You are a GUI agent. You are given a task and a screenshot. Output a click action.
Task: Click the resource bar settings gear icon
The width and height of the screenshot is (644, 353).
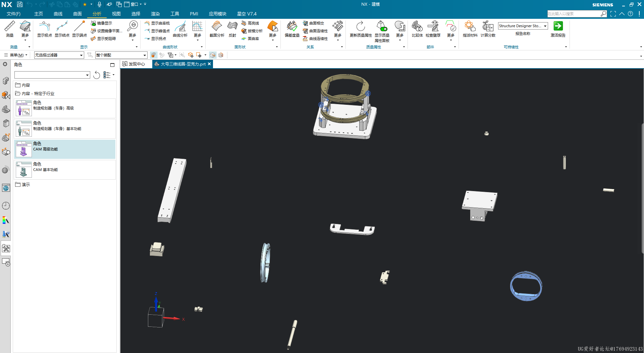click(x=5, y=64)
